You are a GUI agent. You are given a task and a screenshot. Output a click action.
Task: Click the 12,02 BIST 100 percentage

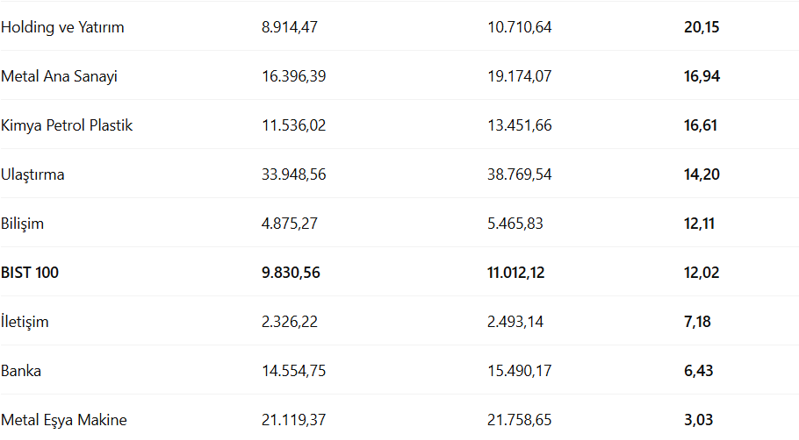click(x=702, y=272)
